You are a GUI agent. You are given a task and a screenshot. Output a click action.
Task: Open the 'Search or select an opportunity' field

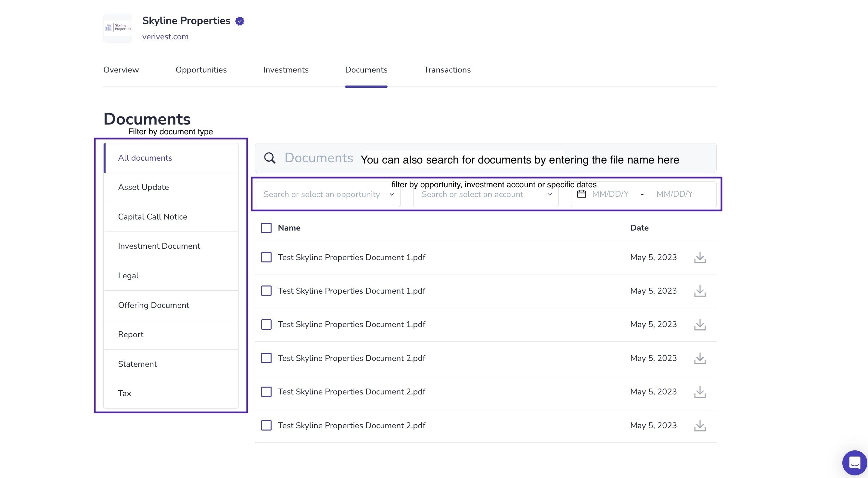(327, 194)
